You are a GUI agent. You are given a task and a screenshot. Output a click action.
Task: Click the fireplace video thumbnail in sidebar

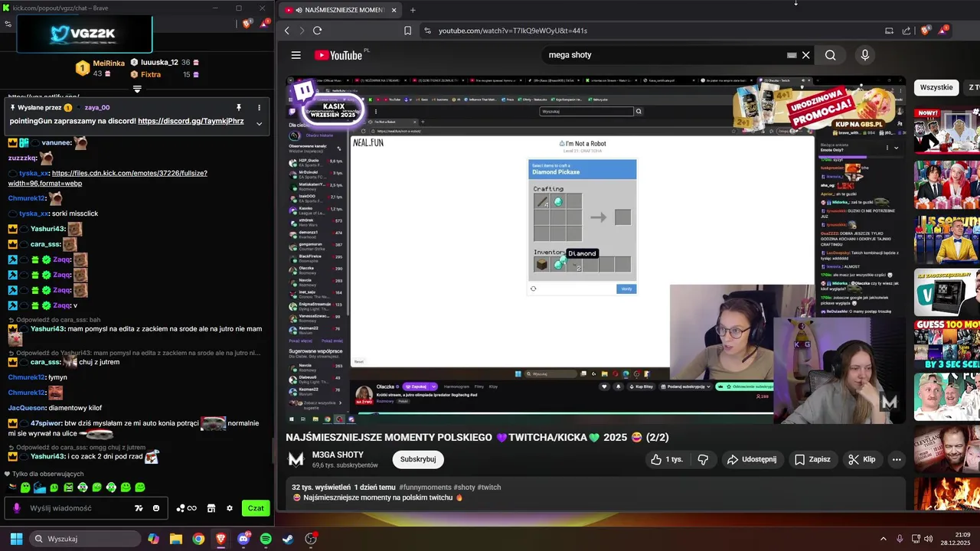click(x=947, y=493)
